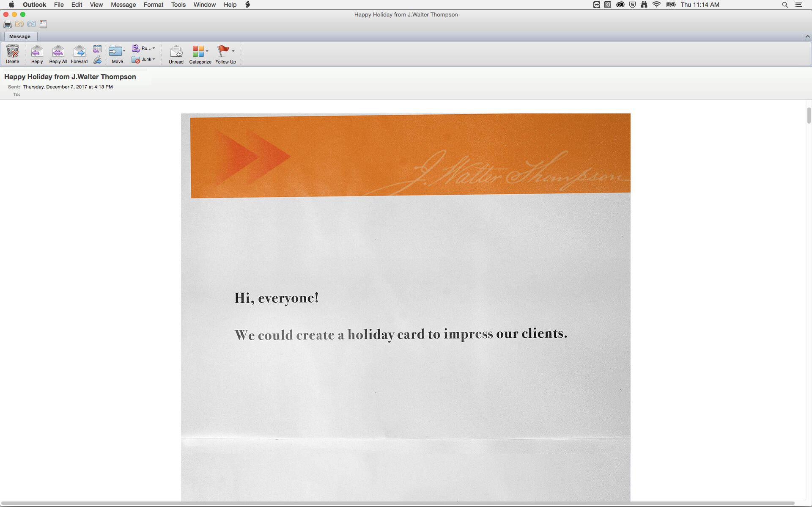Click the subject Happy Holiday from J.Walter Thompson

(70, 77)
